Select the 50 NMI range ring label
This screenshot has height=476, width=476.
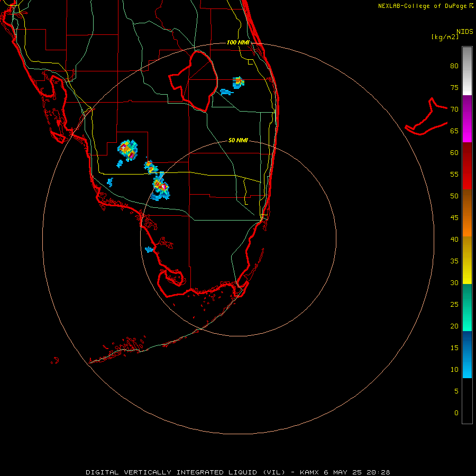(x=238, y=140)
